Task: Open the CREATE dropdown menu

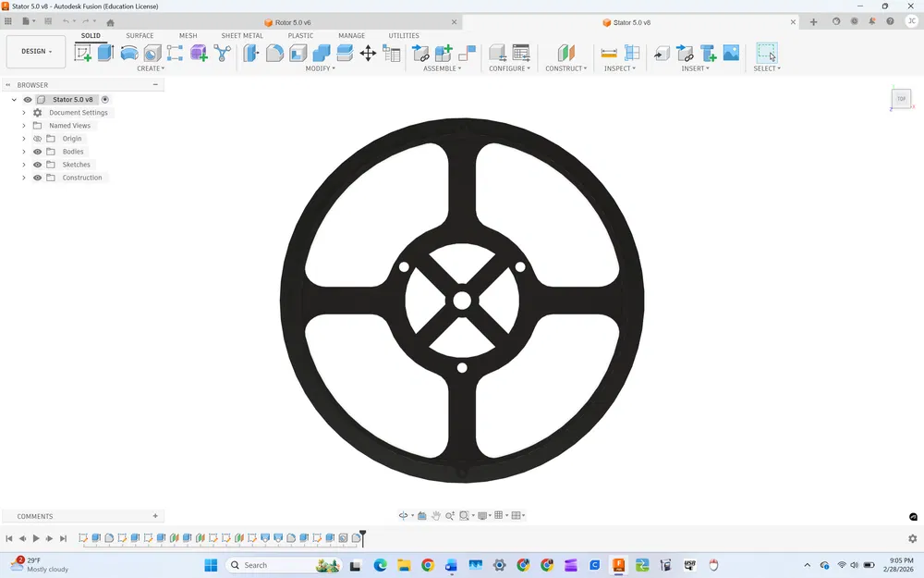Action: [151, 68]
